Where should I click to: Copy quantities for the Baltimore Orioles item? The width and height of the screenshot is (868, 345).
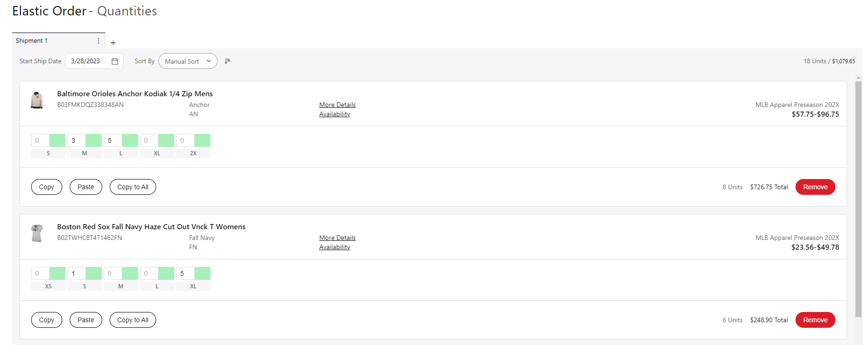pyautogui.click(x=46, y=187)
